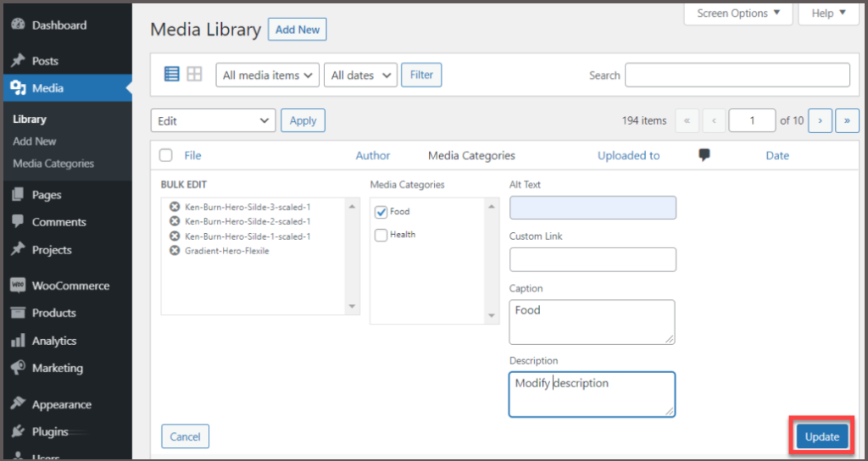The height and width of the screenshot is (461, 868).
Task: Open the All dates dropdown
Action: [x=360, y=75]
